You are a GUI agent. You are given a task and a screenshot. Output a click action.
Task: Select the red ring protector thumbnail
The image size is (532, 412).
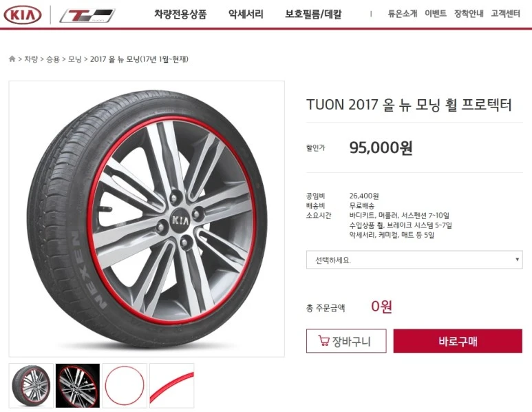pos(125,386)
